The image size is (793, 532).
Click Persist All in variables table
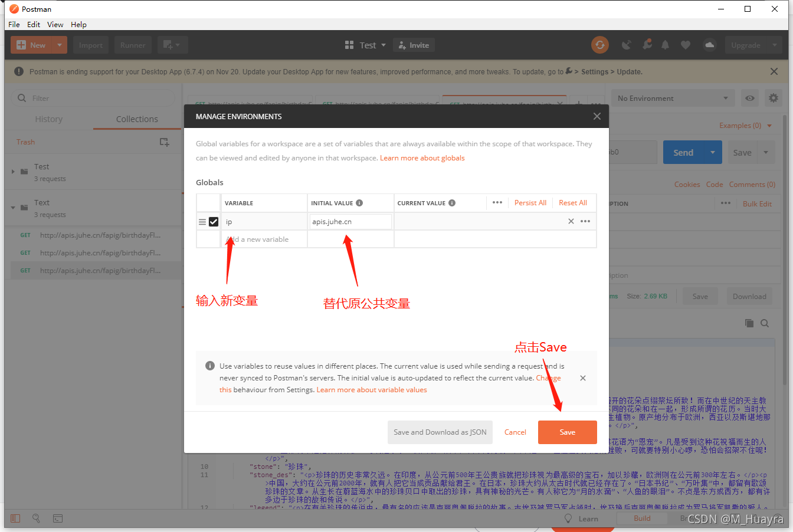(530, 203)
